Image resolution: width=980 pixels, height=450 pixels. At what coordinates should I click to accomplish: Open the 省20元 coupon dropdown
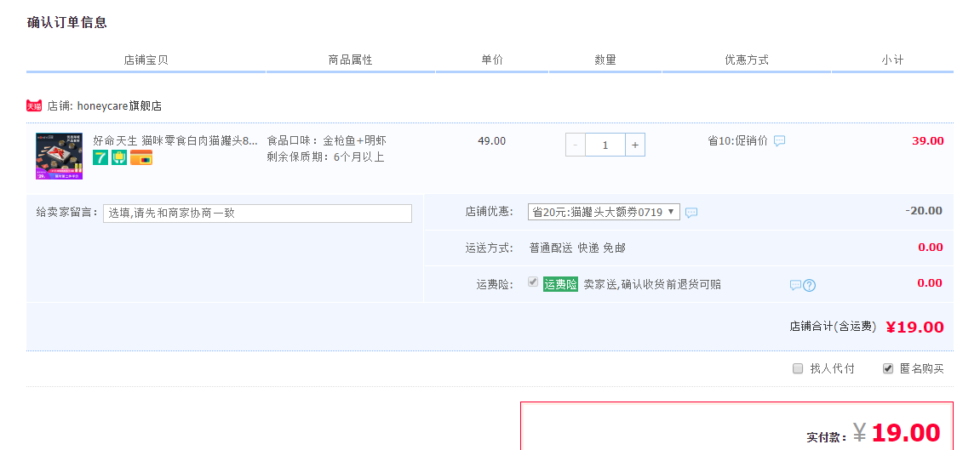604,212
